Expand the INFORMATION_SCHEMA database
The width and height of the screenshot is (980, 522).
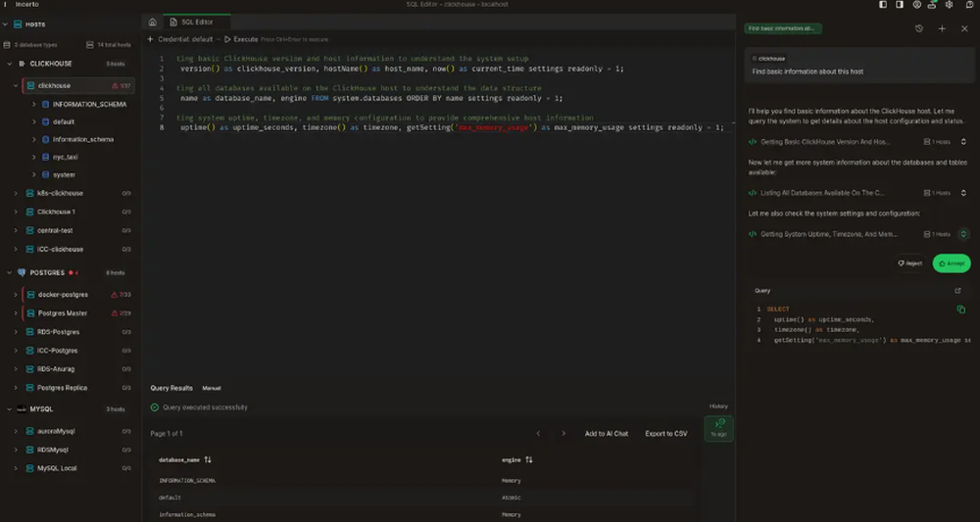[x=33, y=104]
